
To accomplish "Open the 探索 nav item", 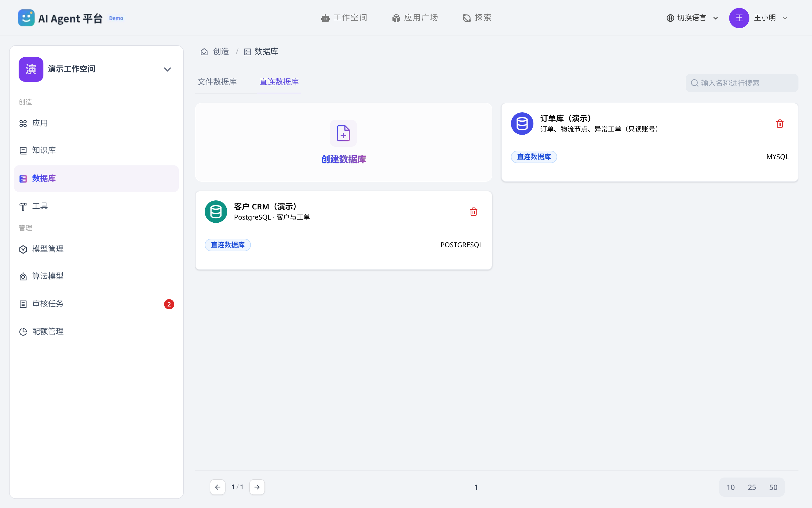I will [x=477, y=18].
